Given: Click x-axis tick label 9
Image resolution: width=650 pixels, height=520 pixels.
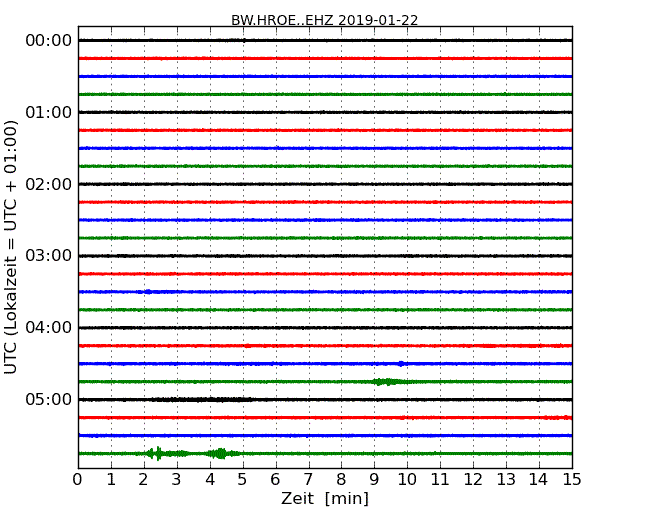Looking at the screenshot, I should click(x=374, y=480).
